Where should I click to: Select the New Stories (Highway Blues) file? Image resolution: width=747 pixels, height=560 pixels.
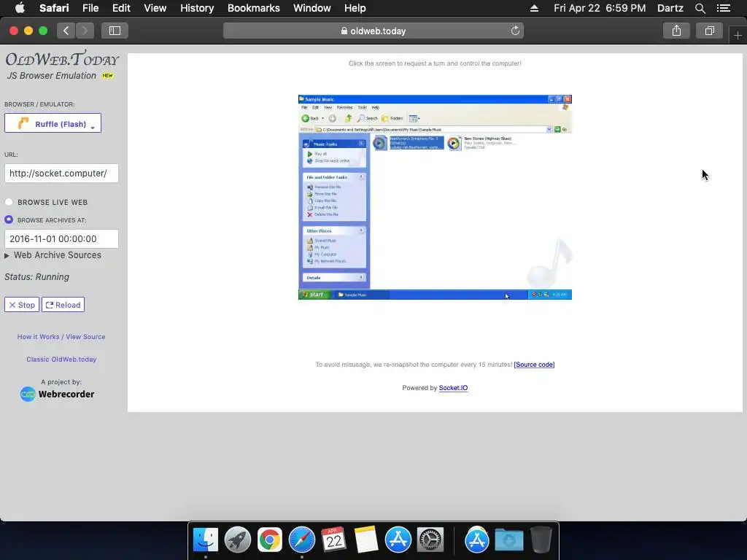pos(483,143)
